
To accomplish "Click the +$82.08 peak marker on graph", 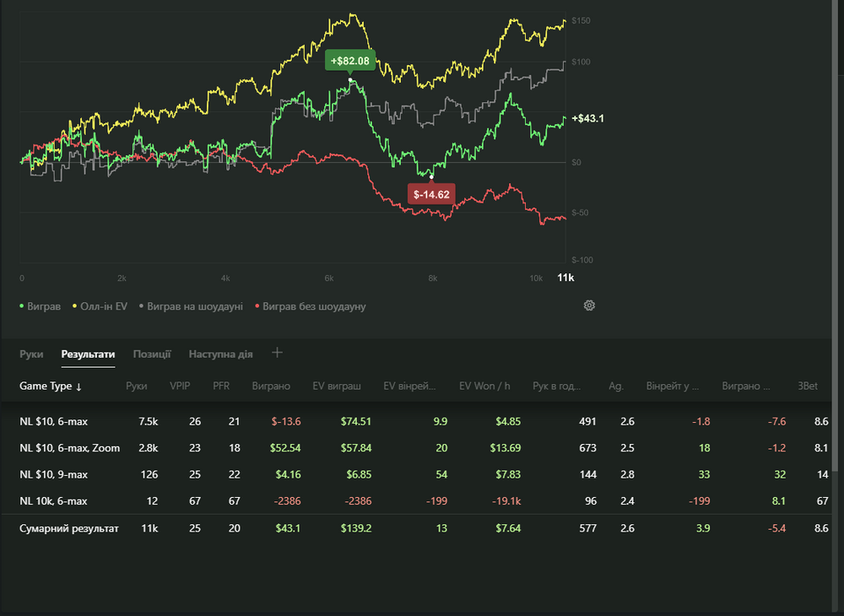I will [x=349, y=61].
